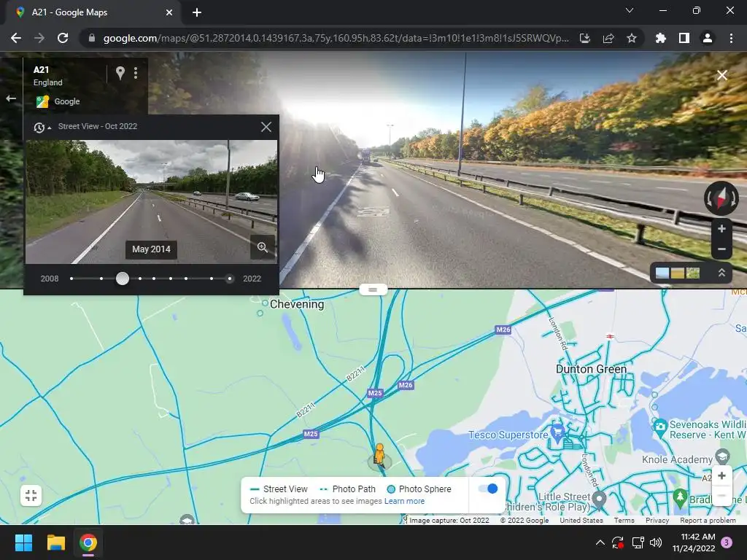
Task: Open the Learn more link
Action: tap(404, 501)
